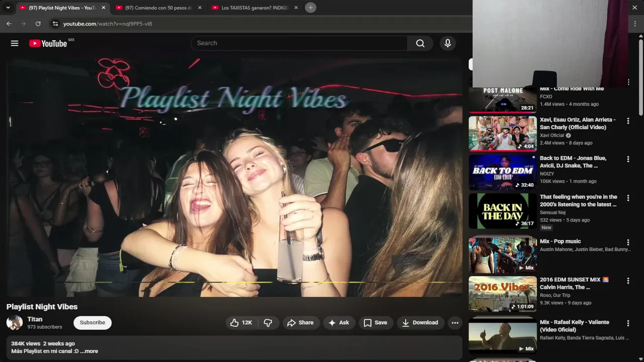Open San Charly official video thumbnail

click(503, 134)
